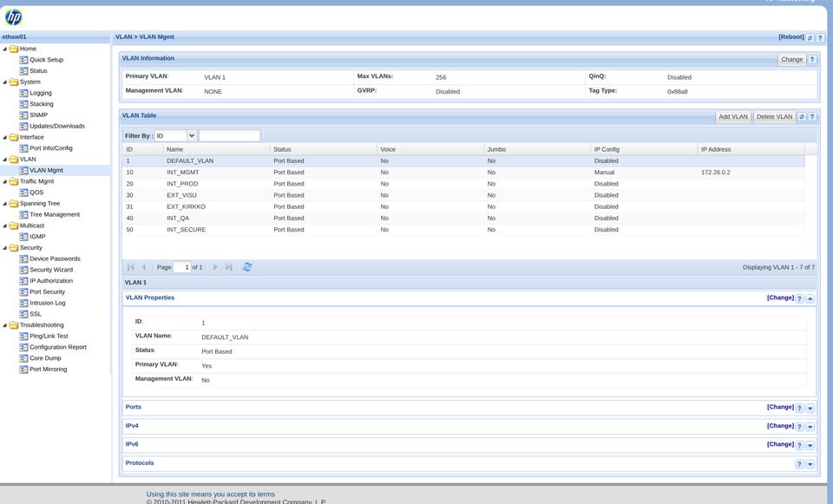Click the HP logo icon

(x=13, y=17)
